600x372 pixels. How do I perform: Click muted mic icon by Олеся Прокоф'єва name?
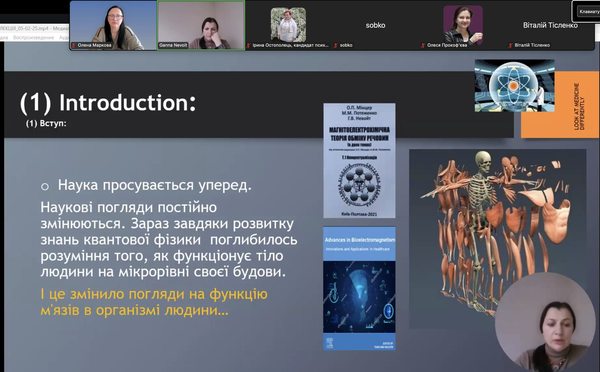coord(423,45)
